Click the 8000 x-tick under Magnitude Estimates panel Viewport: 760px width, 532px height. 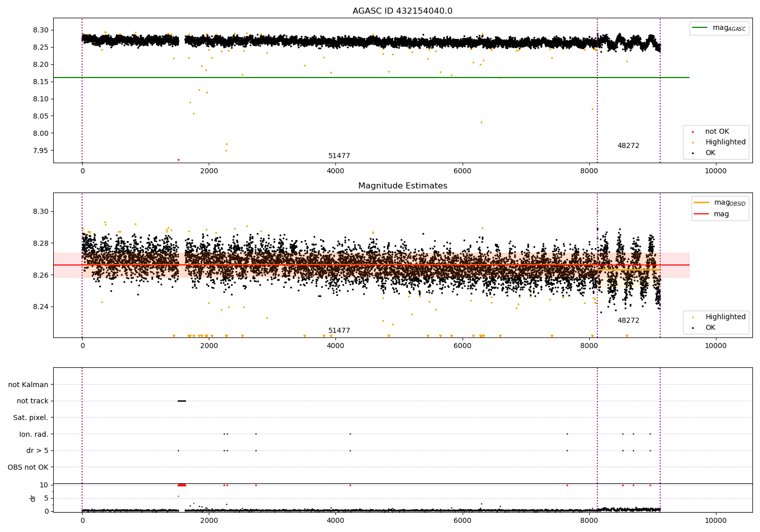[x=589, y=346]
